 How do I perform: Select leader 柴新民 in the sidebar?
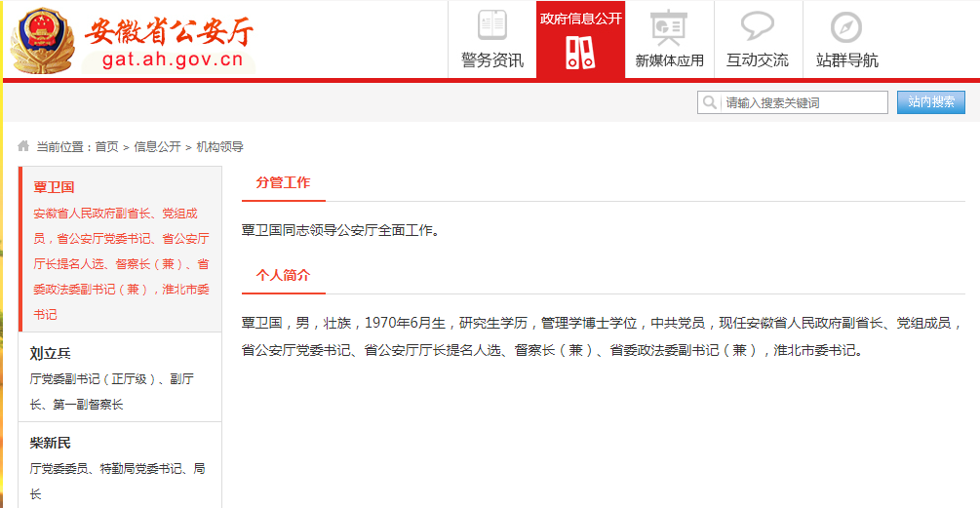coord(50,443)
